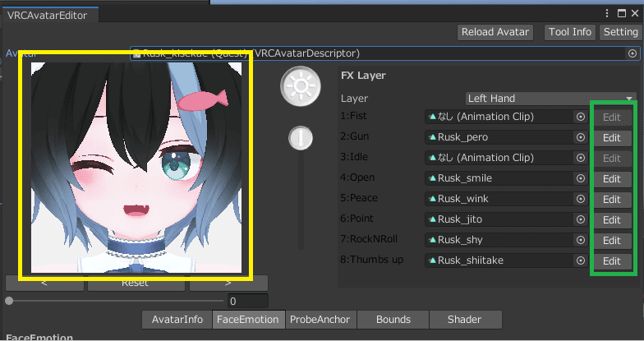Open object picker for 4:Open clip

[580, 178]
